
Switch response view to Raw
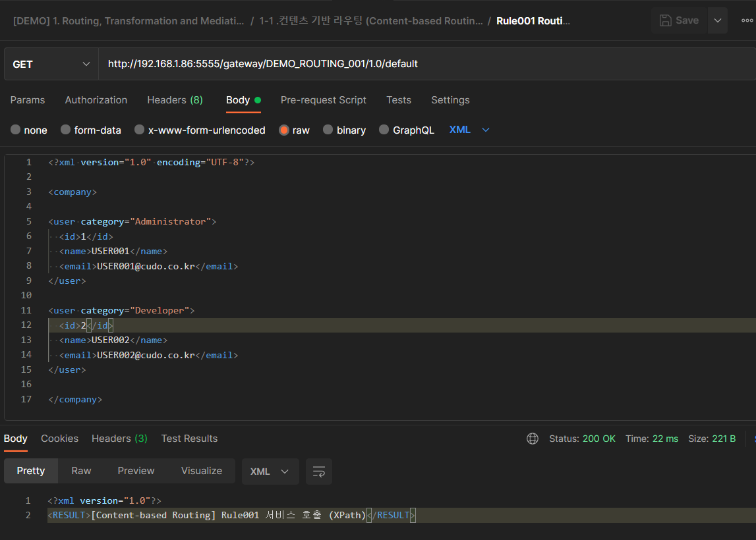(81, 471)
